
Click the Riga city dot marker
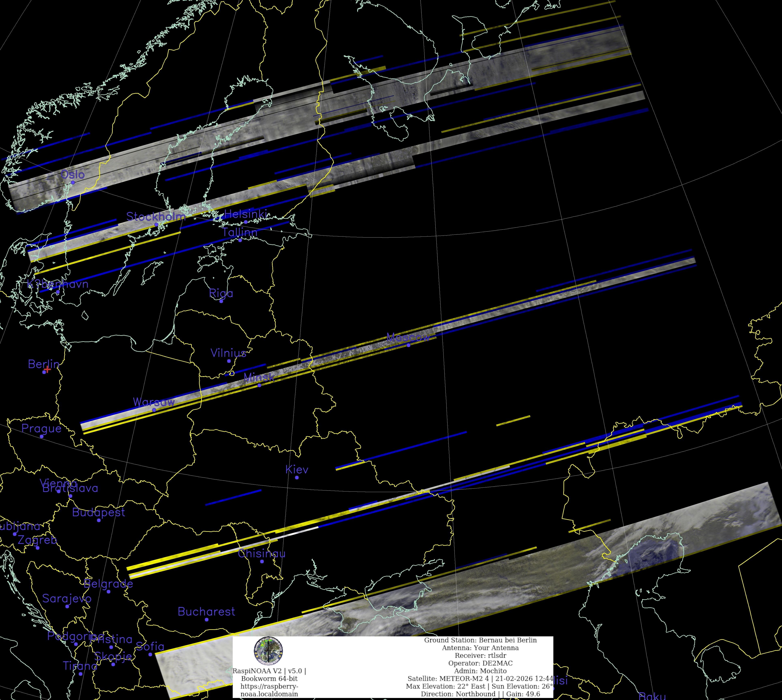coord(221,301)
